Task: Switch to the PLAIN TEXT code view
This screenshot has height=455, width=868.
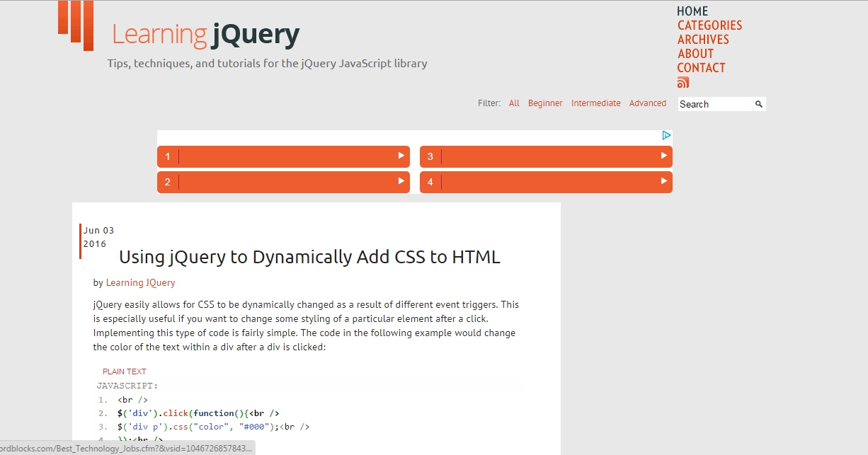Action: 125,371
